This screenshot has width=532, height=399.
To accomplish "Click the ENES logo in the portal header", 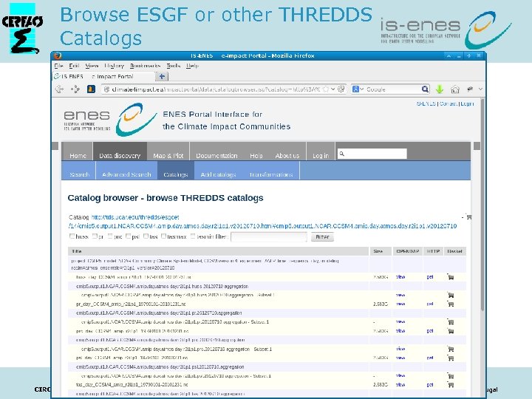I will pyautogui.click(x=110, y=120).
